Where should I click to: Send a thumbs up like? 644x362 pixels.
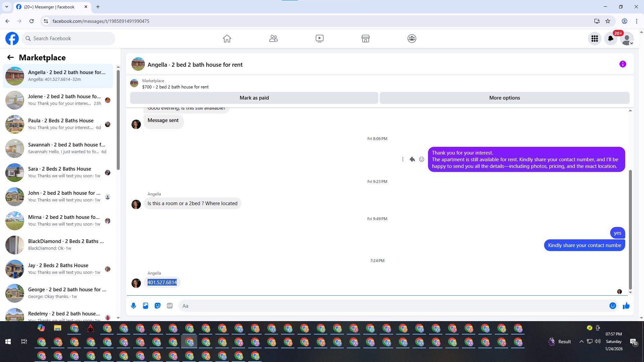click(x=626, y=306)
